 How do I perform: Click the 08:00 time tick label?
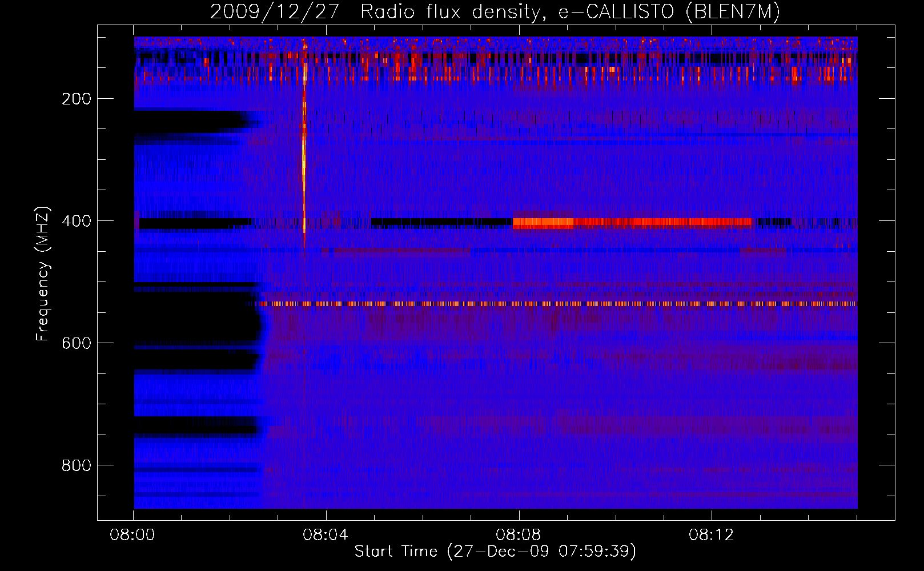(x=132, y=535)
